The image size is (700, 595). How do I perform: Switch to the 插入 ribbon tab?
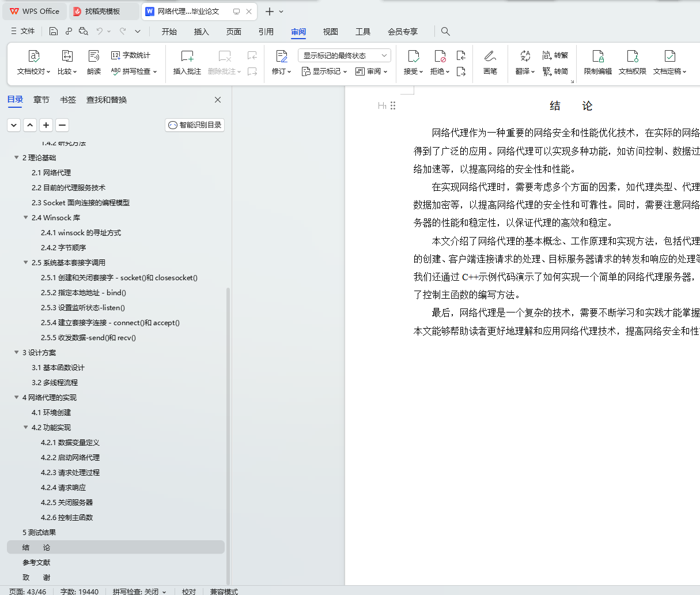click(x=202, y=32)
